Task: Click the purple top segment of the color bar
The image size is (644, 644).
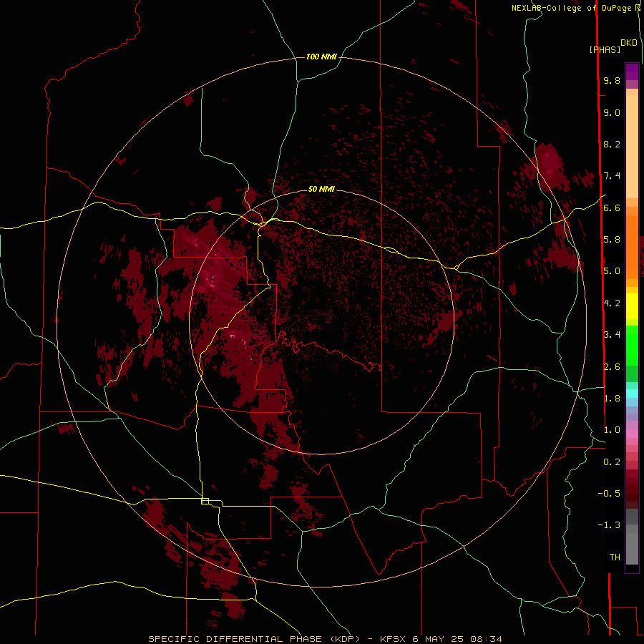Action: (632, 72)
